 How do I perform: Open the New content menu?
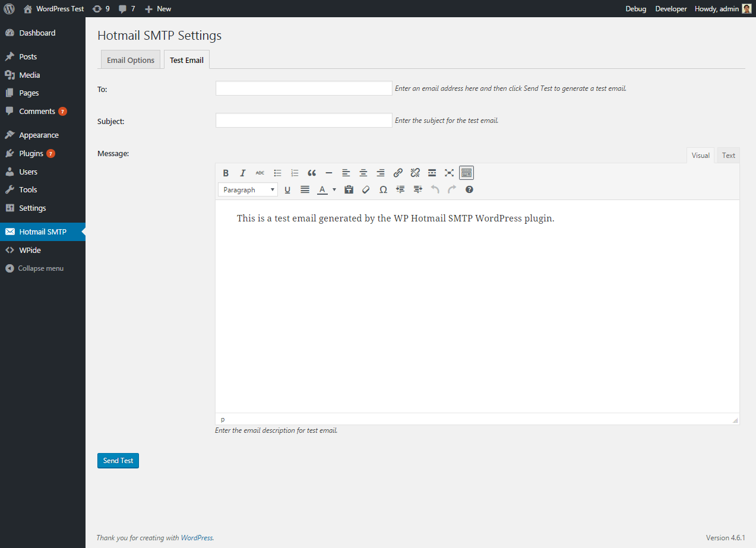coord(158,8)
